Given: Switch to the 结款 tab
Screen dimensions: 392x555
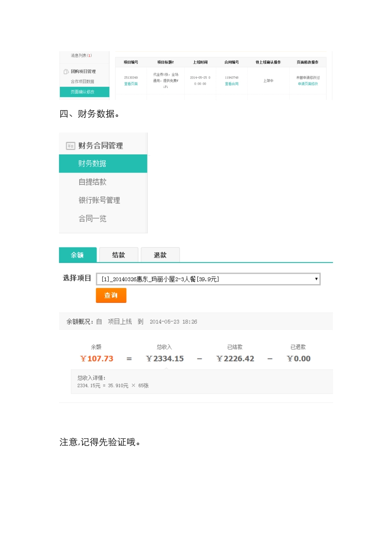Looking at the screenshot, I should click(118, 255).
